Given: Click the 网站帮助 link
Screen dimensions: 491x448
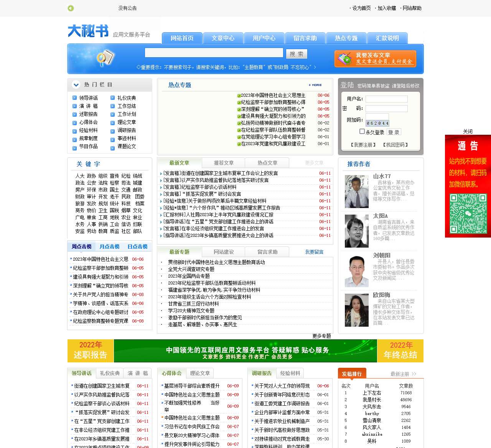Looking at the screenshot, I should click(412, 8).
